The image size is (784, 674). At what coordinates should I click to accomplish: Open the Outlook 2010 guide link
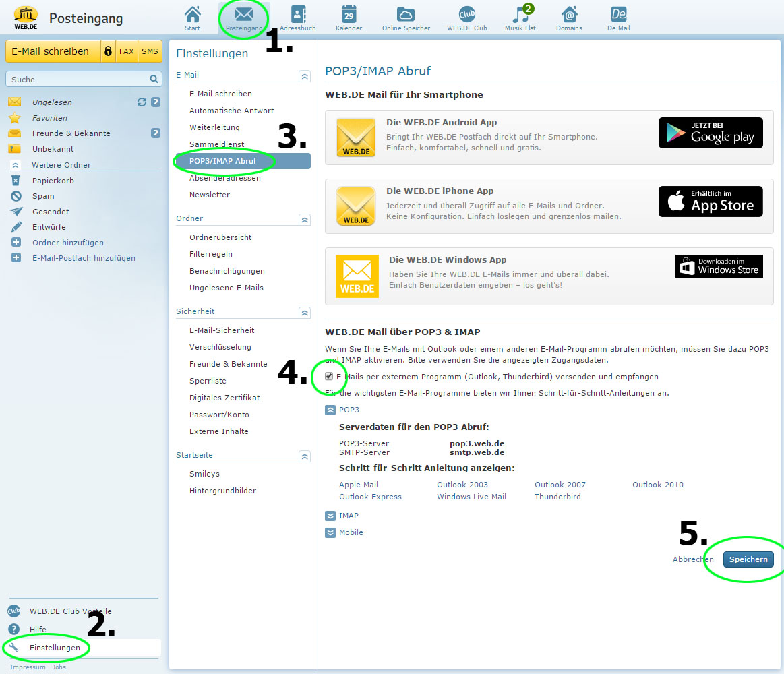pyautogui.click(x=657, y=485)
